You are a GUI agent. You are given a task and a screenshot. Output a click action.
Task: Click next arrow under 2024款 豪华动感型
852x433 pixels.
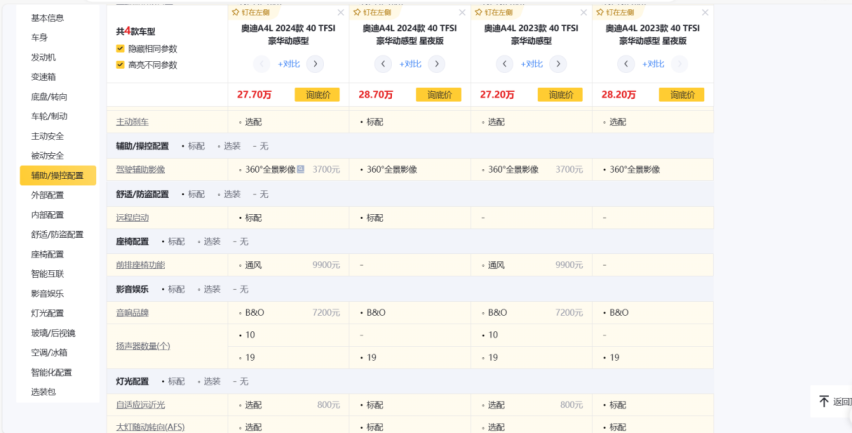[315, 64]
